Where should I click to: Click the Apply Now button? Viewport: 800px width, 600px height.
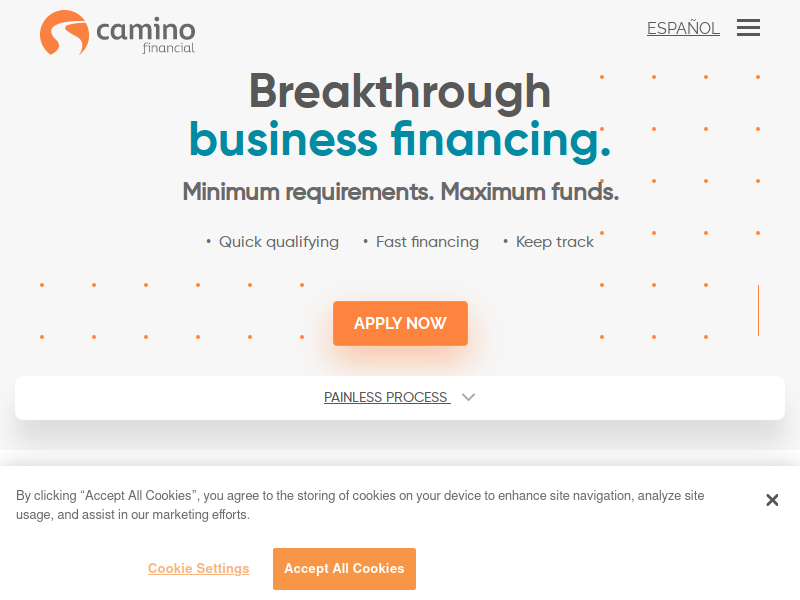401,323
